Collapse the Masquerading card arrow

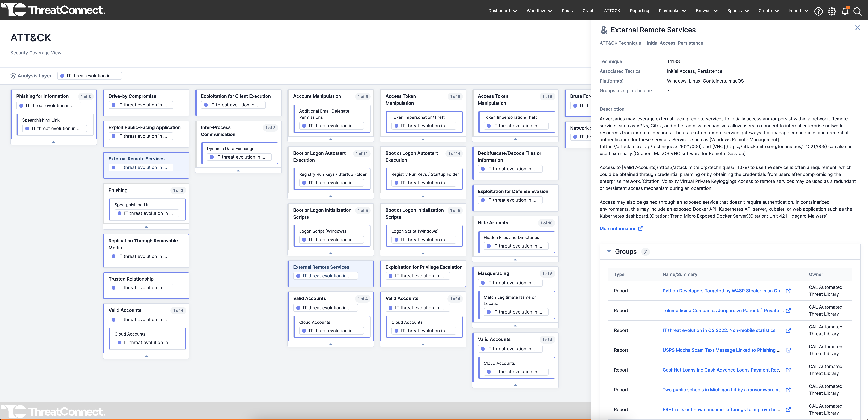coord(515,326)
